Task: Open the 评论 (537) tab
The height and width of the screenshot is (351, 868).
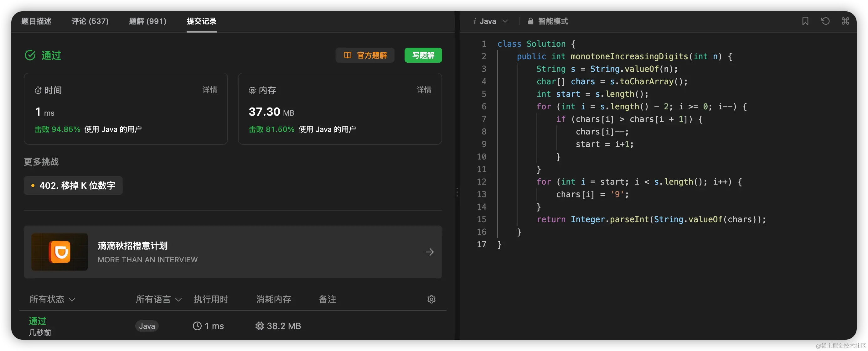Action: pyautogui.click(x=90, y=21)
